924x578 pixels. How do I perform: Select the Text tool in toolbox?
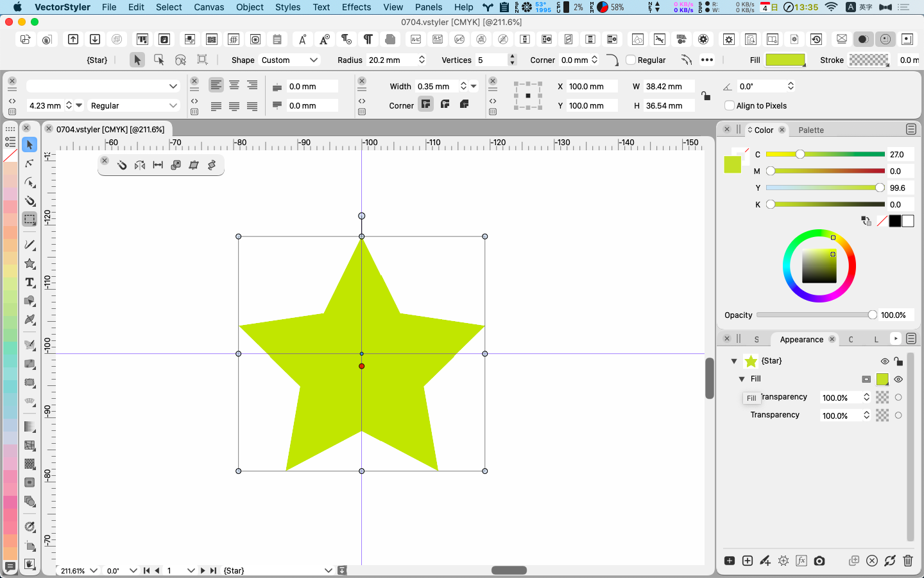point(30,283)
